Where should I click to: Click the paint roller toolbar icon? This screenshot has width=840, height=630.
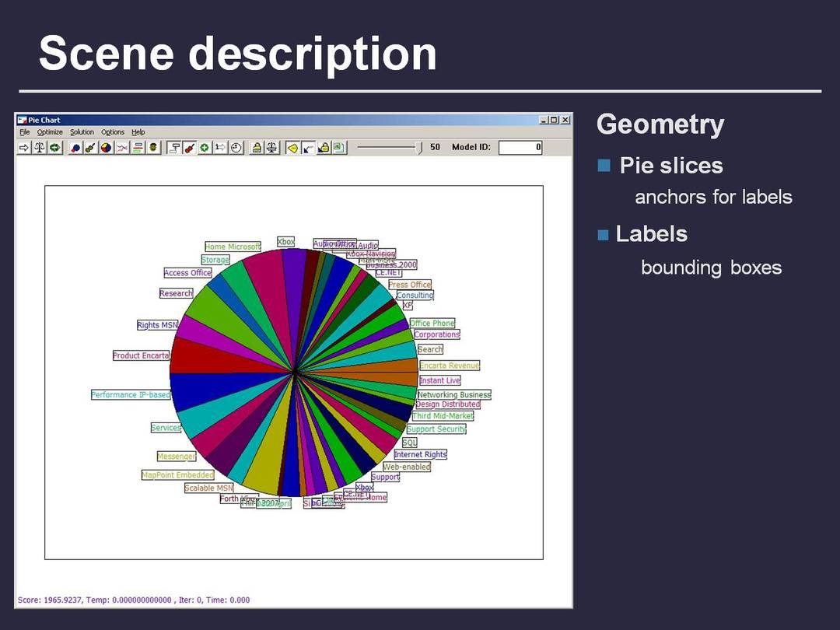pos(173,147)
